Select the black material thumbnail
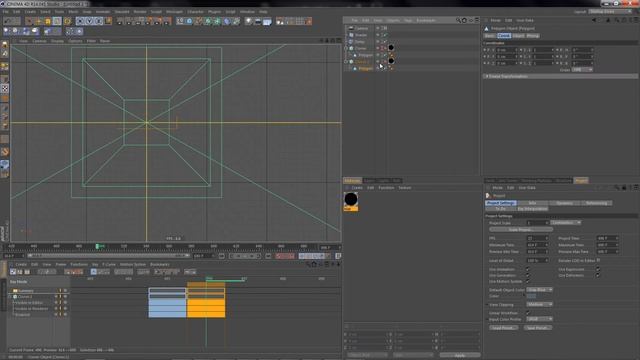 (351, 201)
